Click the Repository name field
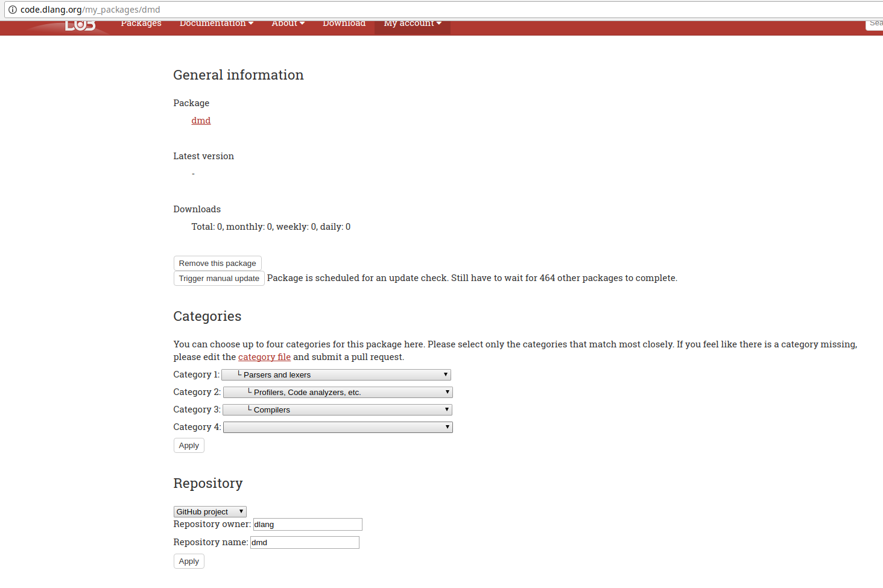Image resolution: width=883 pixels, height=588 pixels. pos(305,543)
